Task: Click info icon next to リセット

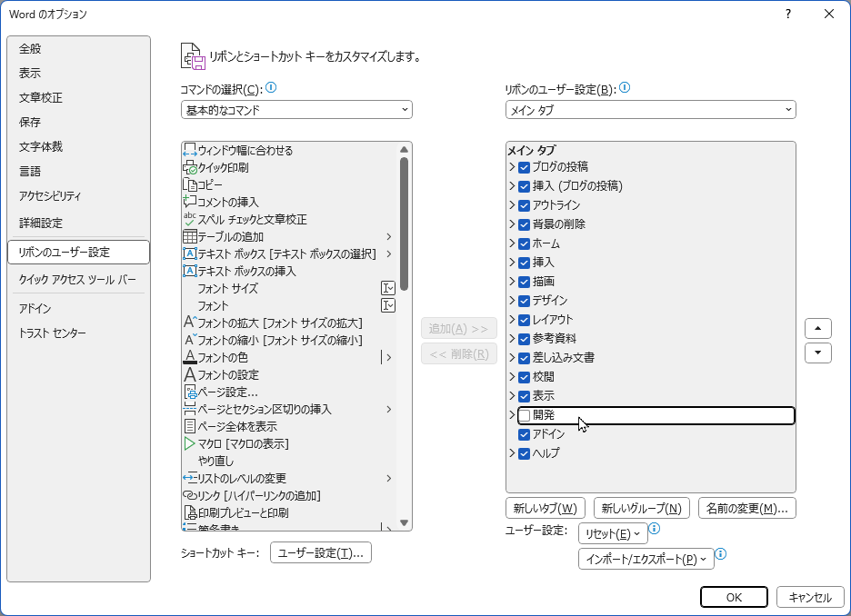Action: tap(655, 528)
